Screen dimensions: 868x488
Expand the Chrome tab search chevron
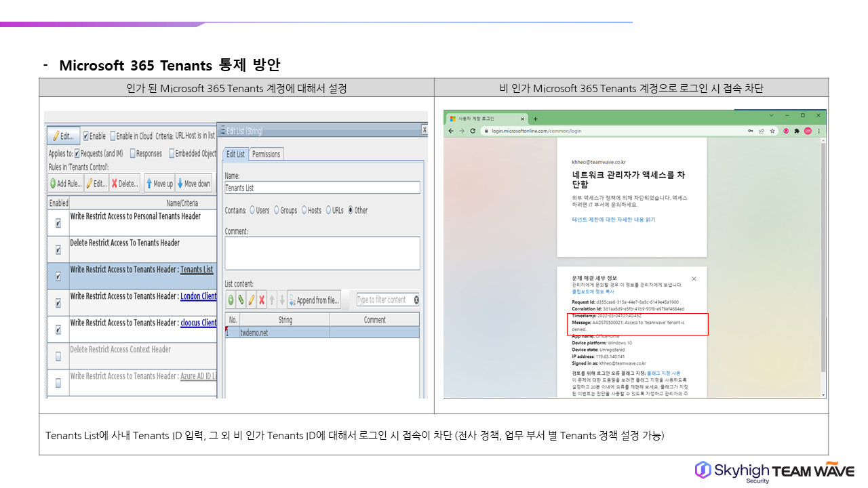click(771, 115)
